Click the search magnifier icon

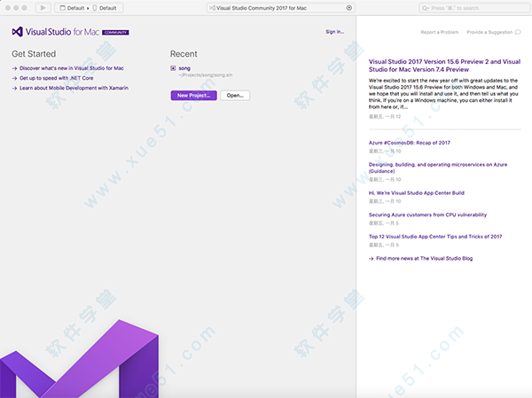(425, 8)
